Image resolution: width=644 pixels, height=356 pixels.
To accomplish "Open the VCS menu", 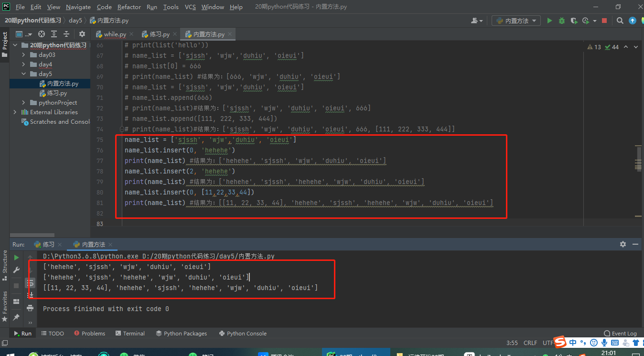I will pyautogui.click(x=190, y=7).
